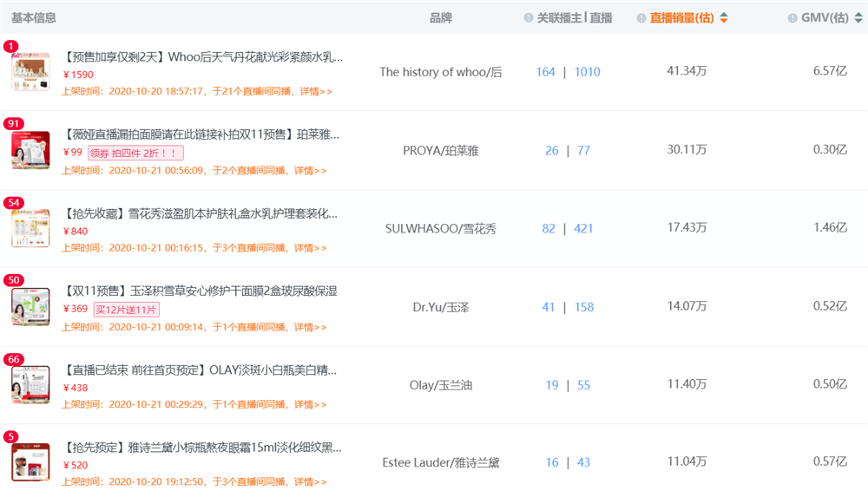Click help icon beside GMV(估) header

coord(792,18)
